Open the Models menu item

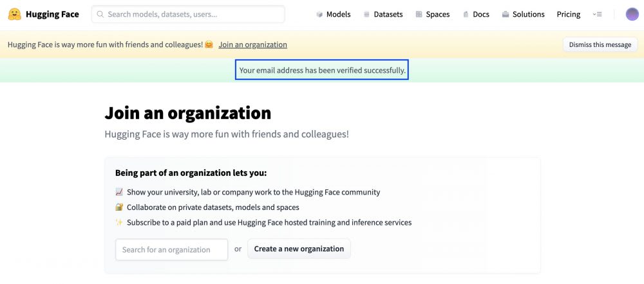point(339,14)
